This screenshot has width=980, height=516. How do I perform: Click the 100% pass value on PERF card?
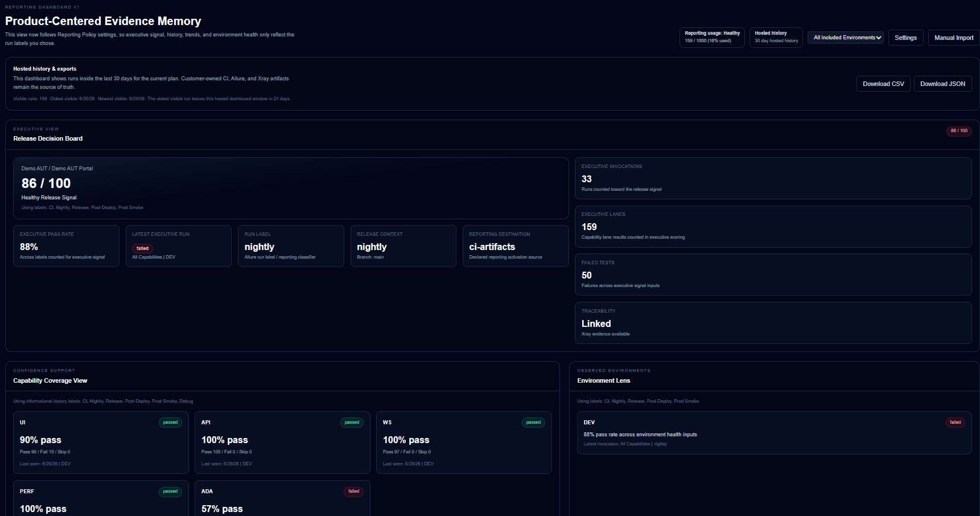click(43, 509)
